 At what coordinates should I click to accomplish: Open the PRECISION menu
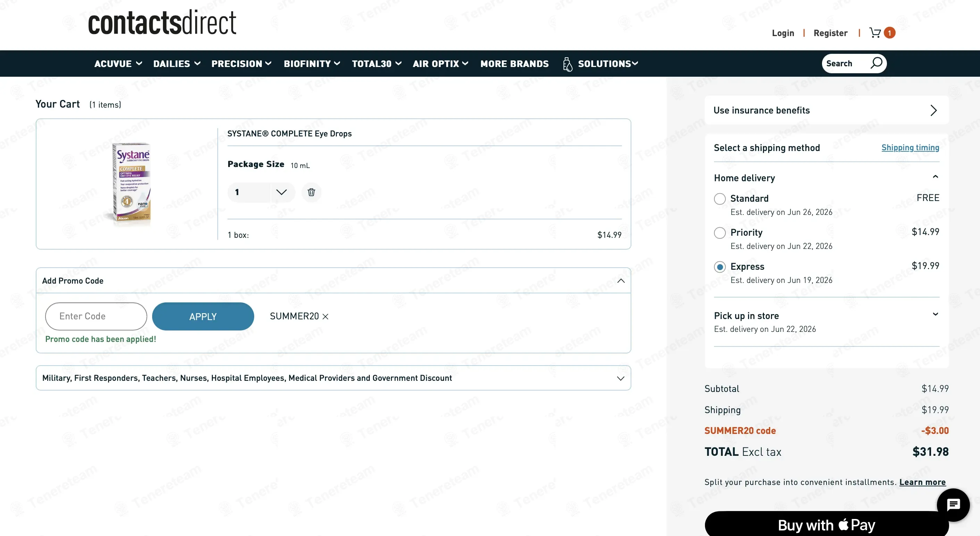click(x=242, y=64)
